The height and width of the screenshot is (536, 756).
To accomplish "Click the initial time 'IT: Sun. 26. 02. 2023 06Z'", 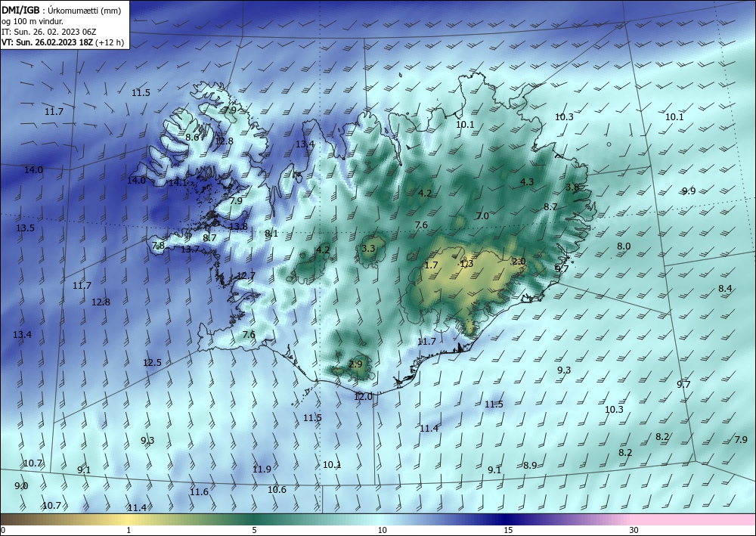I will [48, 32].
